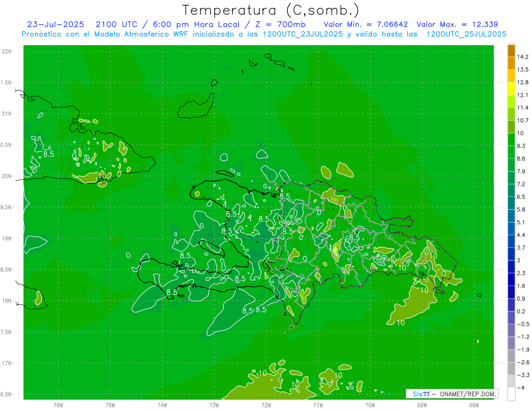Screen dimensions: 532x411
Task: Click the 'Valor Max. = 12.339' value
Action: [x=457, y=24]
